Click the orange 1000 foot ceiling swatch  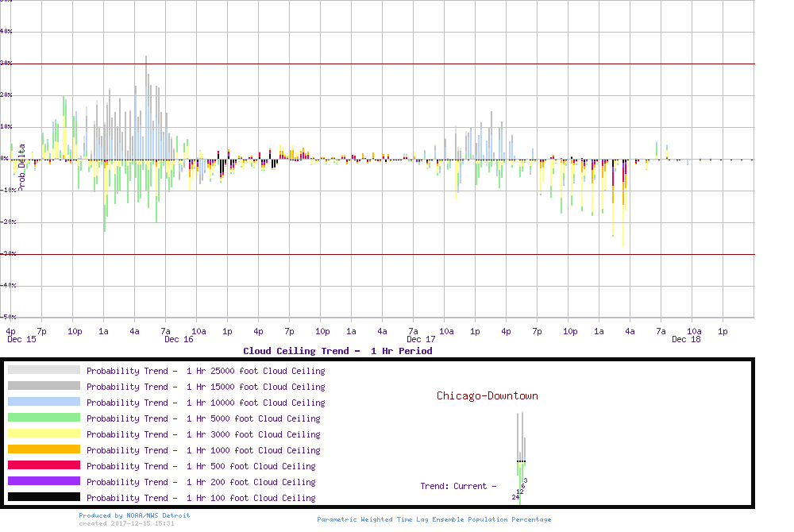tap(44, 449)
